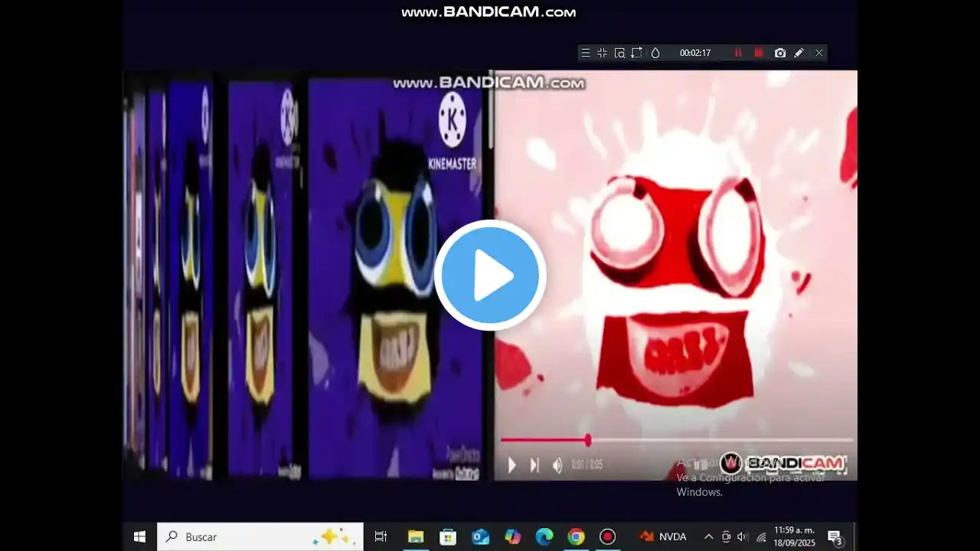This screenshot has height=551, width=980.
Task: Mute the video player volume
Action: [x=557, y=465]
